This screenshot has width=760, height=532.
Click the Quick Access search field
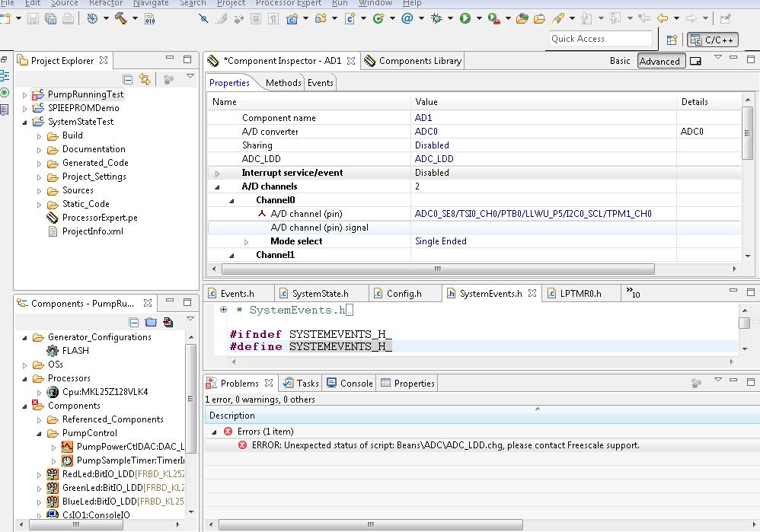click(600, 39)
